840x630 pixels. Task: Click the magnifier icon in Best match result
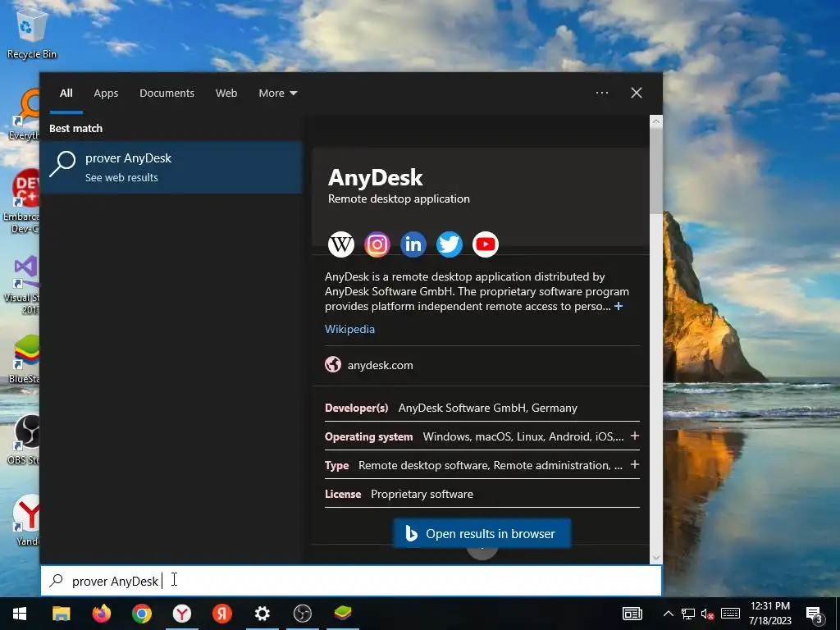[62, 163]
